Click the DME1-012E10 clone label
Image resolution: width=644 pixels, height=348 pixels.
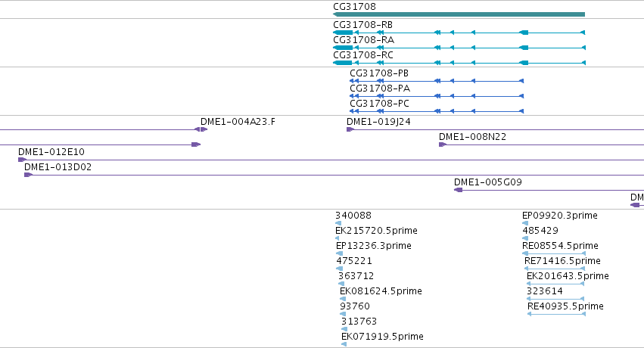click(x=51, y=152)
